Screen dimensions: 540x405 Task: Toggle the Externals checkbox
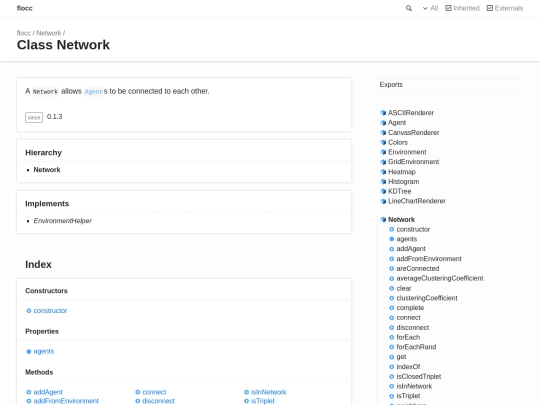tap(505, 8)
